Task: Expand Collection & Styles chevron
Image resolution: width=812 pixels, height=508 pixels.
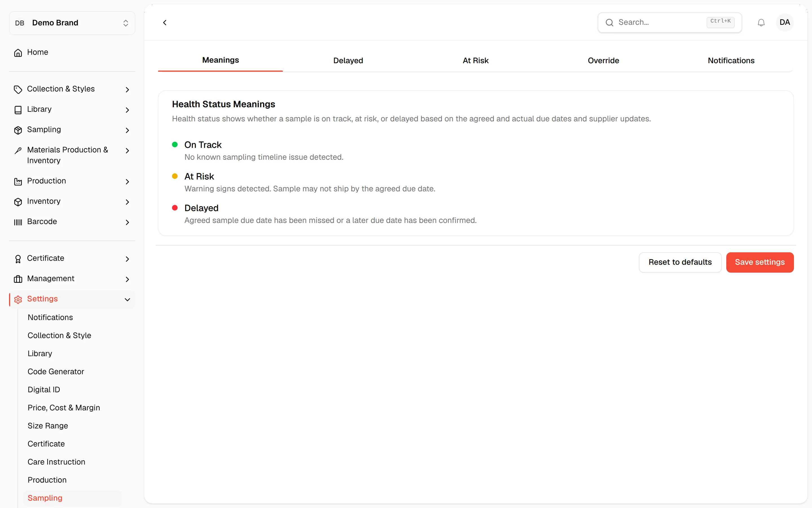Action: pyautogui.click(x=127, y=89)
